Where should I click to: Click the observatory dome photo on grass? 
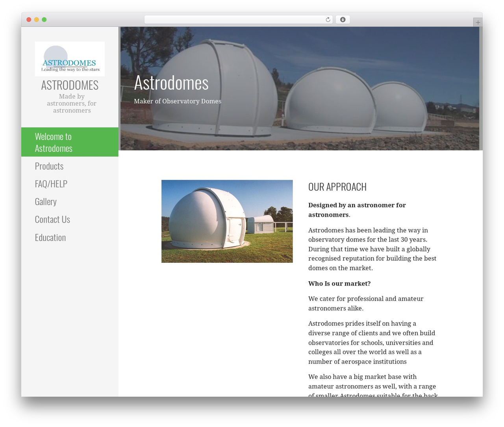click(227, 221)
